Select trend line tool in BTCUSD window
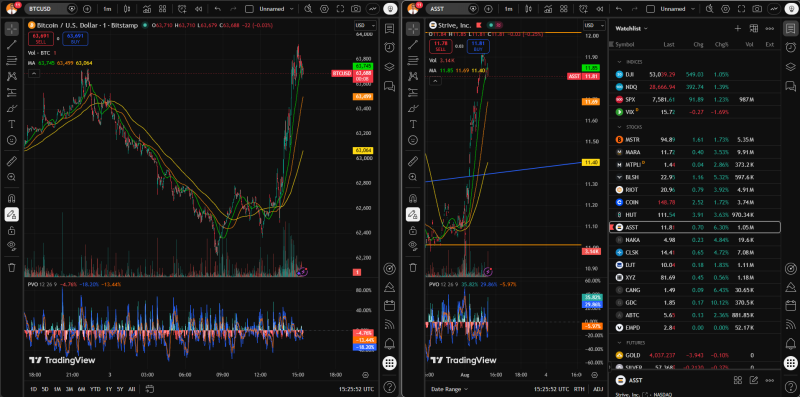The width and height of the screenshot is (800, 397). tap(12, 45)
